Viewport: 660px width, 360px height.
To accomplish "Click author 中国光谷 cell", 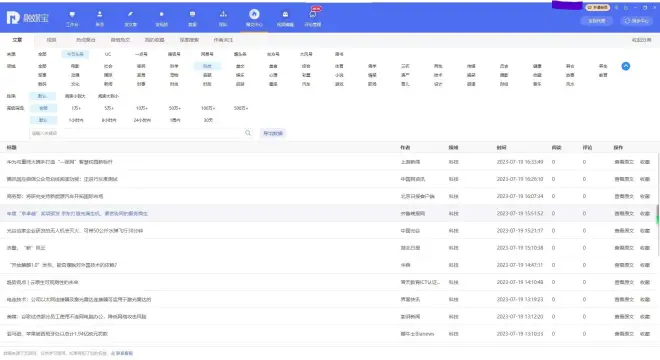I will 410,231.
